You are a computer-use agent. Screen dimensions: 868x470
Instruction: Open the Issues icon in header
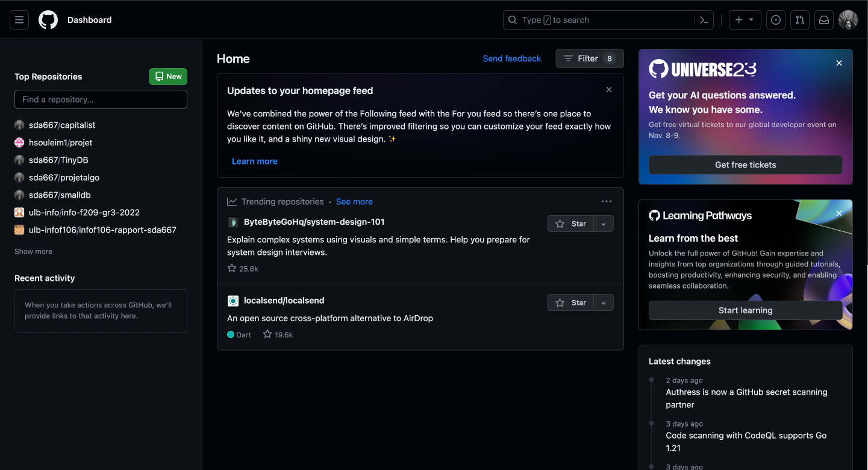(x=776, y=20)
